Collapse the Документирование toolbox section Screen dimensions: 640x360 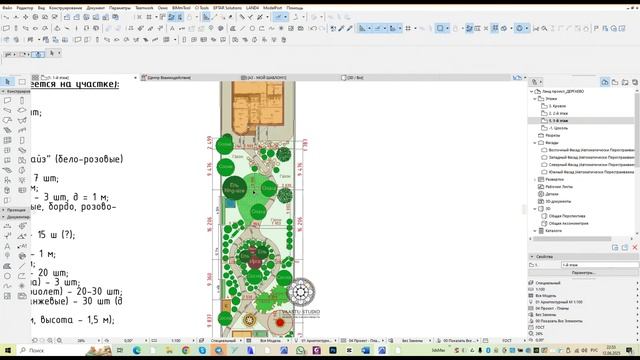click(3, 217)
